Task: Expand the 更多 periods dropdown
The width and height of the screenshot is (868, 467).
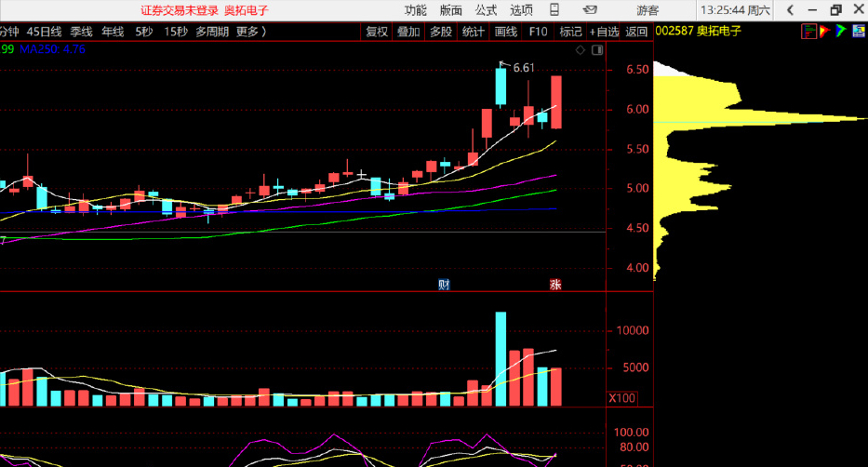Action: 251,32
